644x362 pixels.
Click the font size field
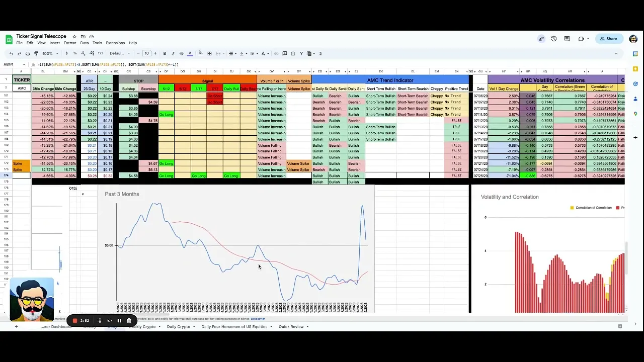coord(146,53)
